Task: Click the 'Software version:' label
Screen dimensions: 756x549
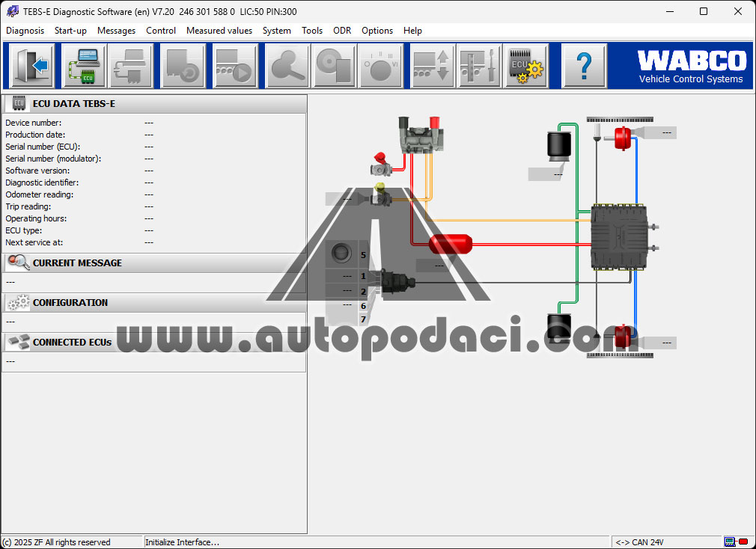Action: (37, 171)
